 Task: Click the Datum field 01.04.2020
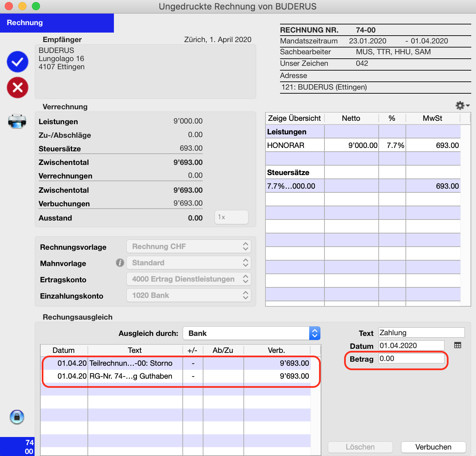click(412, 345)
